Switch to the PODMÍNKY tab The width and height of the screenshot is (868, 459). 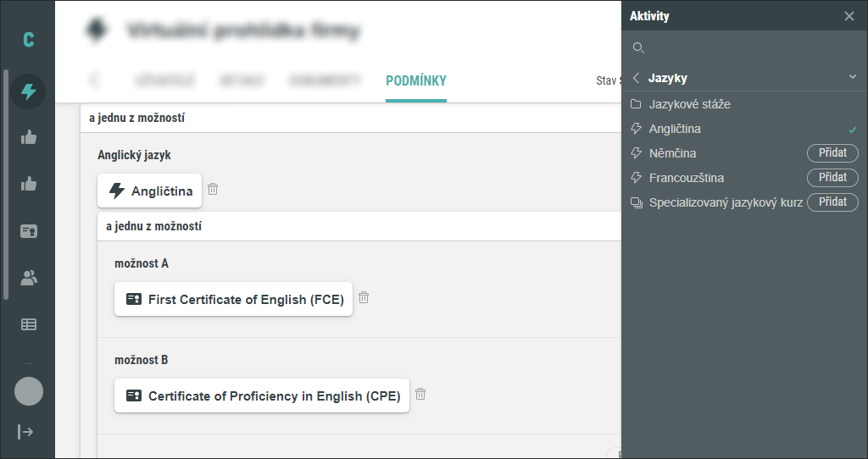(416, 80)
